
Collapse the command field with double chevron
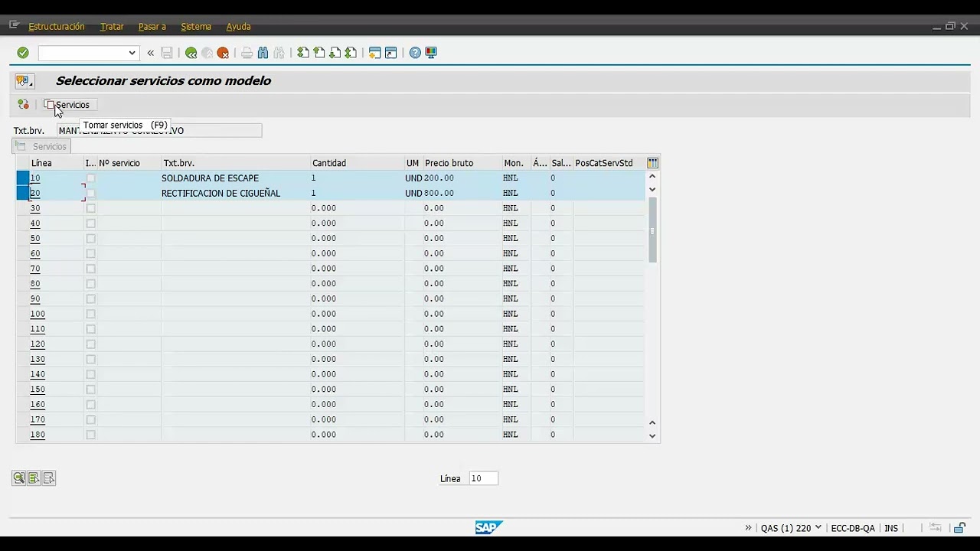[150, 53]
